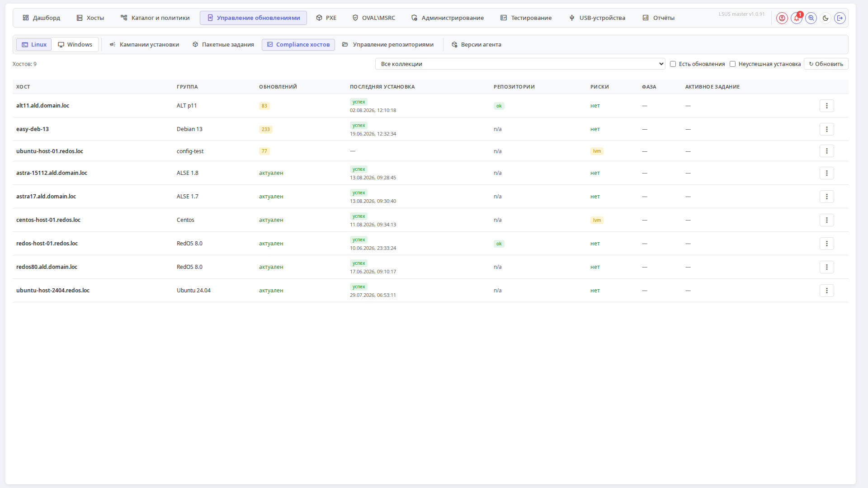The height and width of the screenshot is (488, 868).
Task: Click the config-test group cell
Action: (x=190, y=151)
